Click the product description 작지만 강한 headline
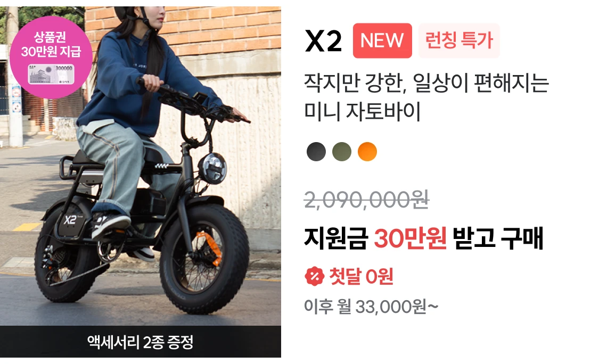This screenshot has height=364, width=599. (426, 97)
